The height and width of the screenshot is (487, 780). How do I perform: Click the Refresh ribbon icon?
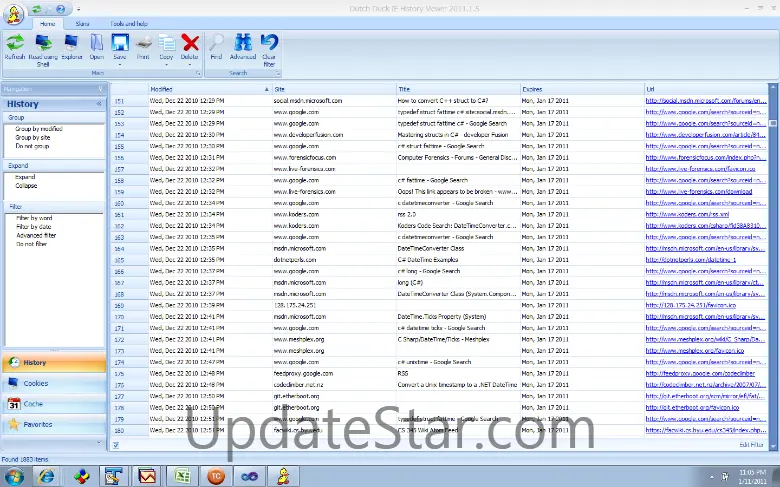[x=15, y=43]
